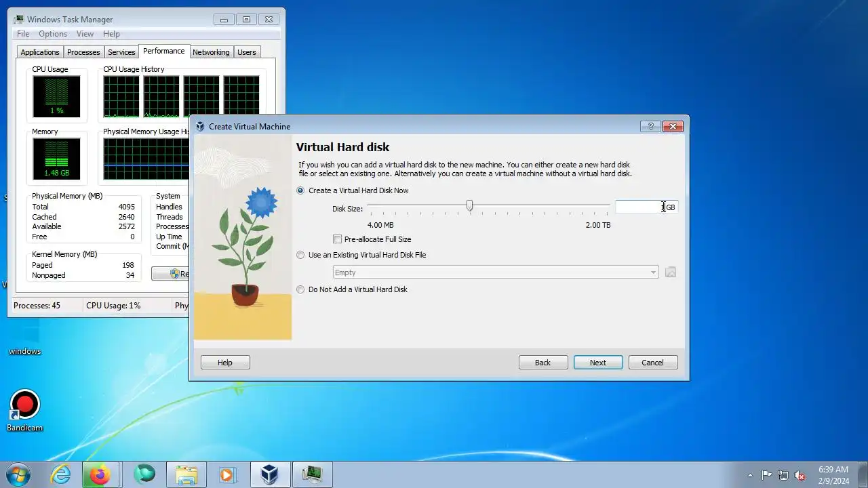Click Processes: 45 in the status bar
The height and width of the screenshot is (488, 868).
[37, 306]
